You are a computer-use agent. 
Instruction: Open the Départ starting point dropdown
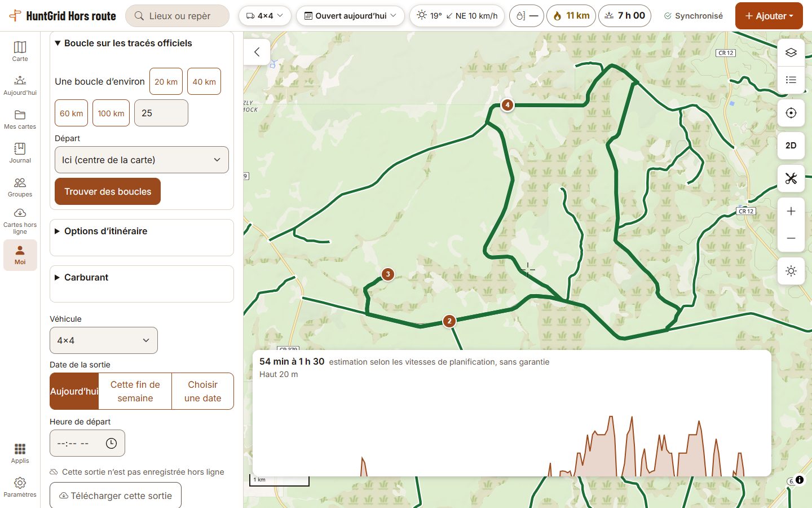click(142, 160)
